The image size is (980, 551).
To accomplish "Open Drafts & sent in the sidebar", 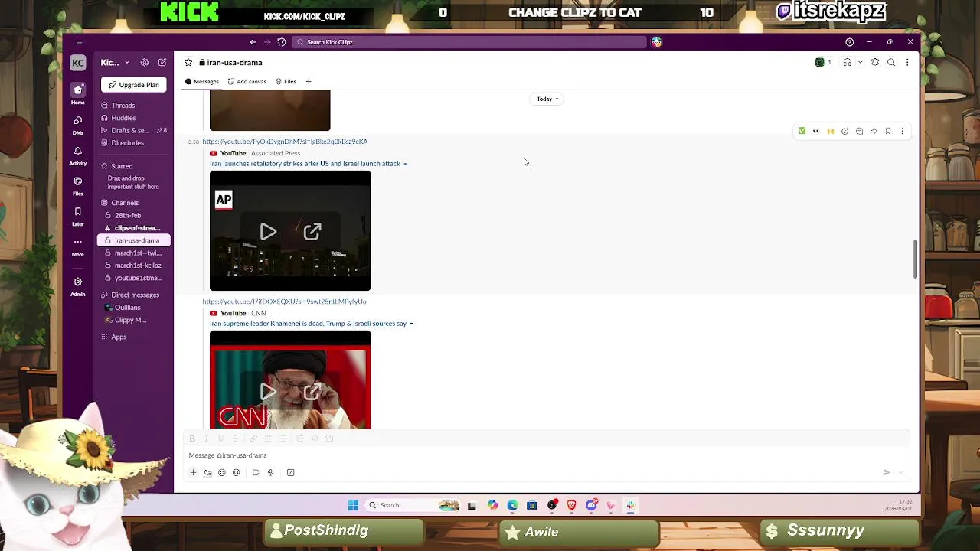I will point(133,130).
